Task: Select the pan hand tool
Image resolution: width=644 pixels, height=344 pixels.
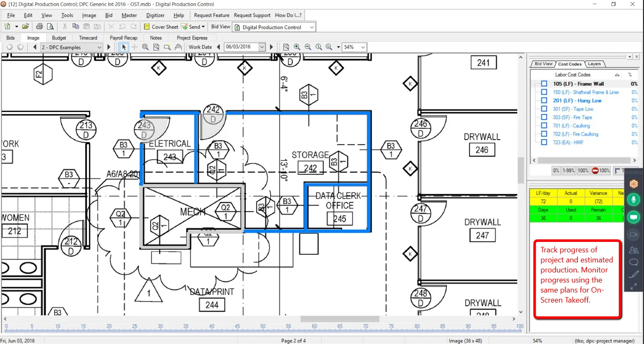Action: 178,47
